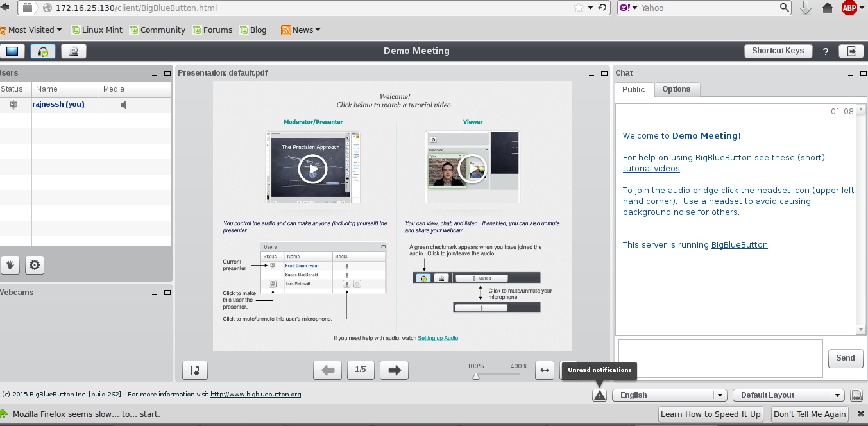Maximize the Webcams panel
The height and width of the screenshot is (426, 868).
pyautogui.click(x=167, y=293)
